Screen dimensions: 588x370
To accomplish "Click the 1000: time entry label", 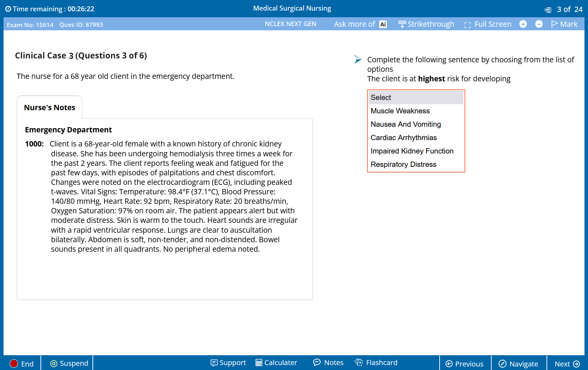I will coord(34,144).
